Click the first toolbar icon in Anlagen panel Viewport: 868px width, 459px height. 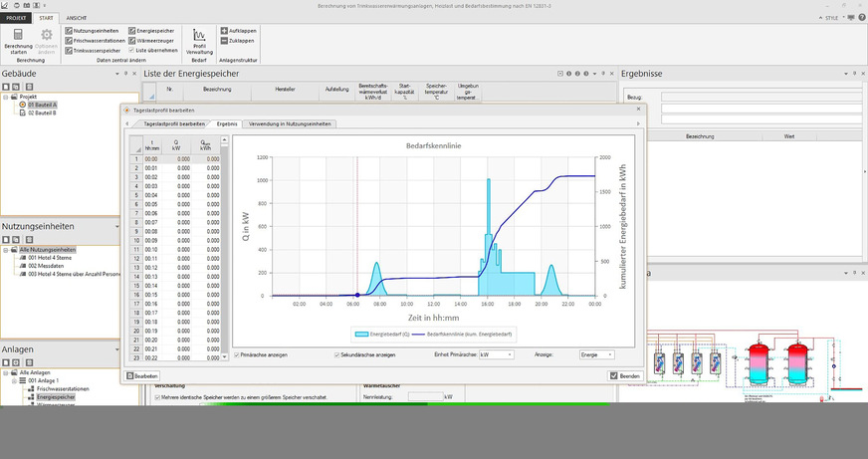(x=6, y=362)
